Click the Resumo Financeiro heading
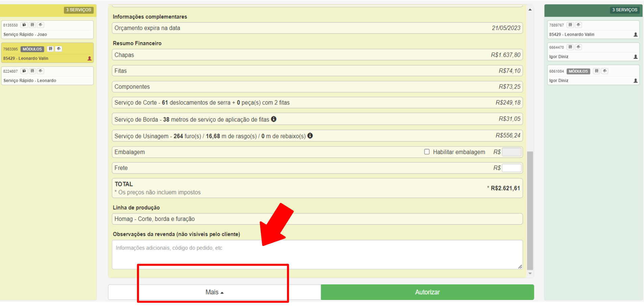This screenshot has height=307, width=644. (137, 43)
